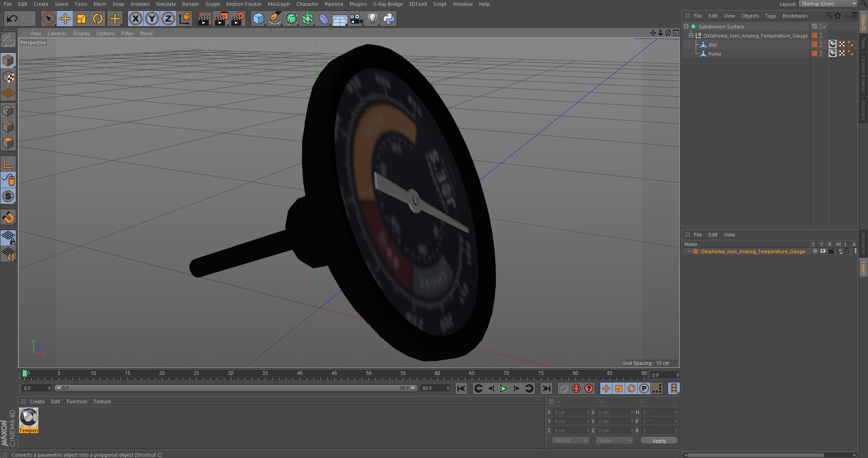Toggle Enable Snap magnet icon
The width and height of the screenshot is (868, 458).
point(8,217)
